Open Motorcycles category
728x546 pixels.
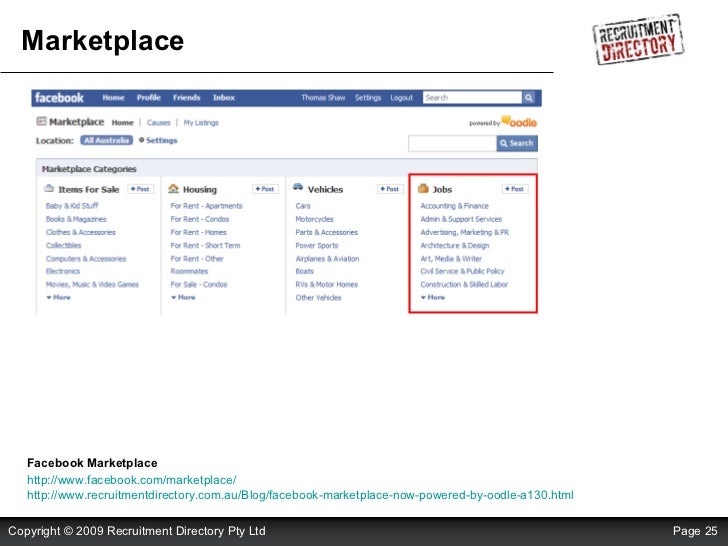314,219
